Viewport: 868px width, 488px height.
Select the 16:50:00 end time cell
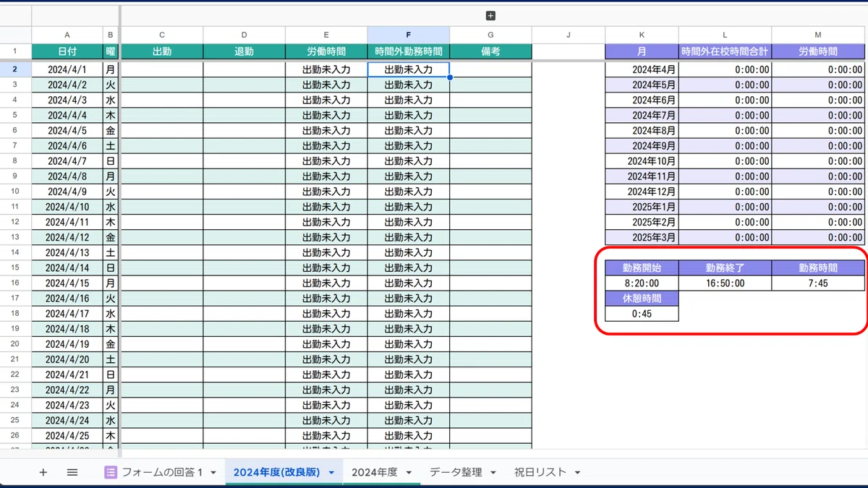[725, 283]
